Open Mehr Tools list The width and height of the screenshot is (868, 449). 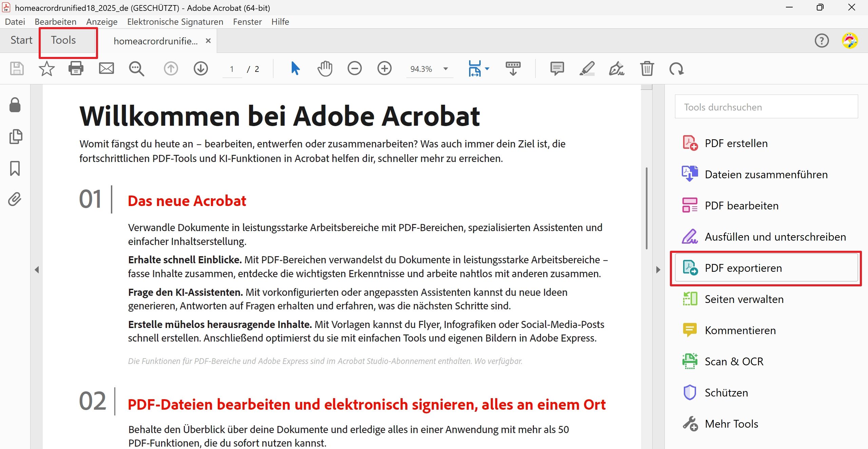pyautogui.click(x=767, y=424)
